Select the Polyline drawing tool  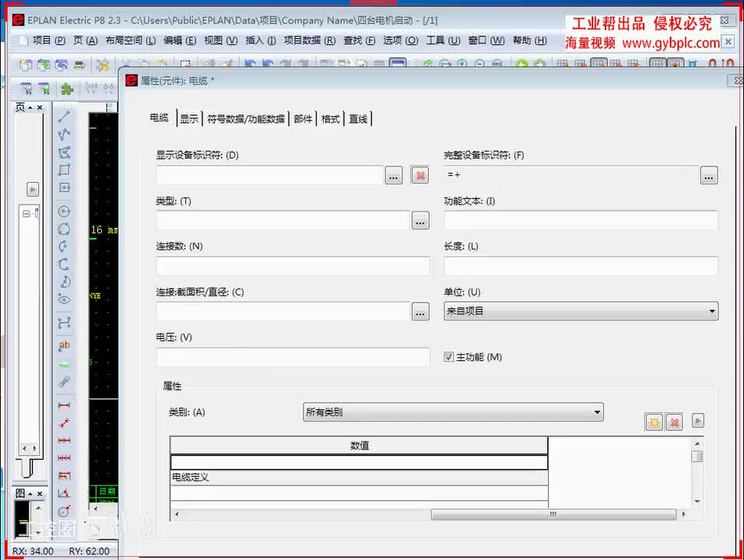tap(64, 135)
